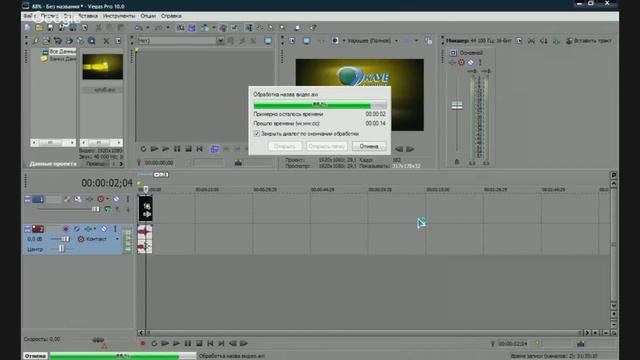The height and width of the screenshot is (360, 640).
Task: Solo the video track
Action: [128, 199]
